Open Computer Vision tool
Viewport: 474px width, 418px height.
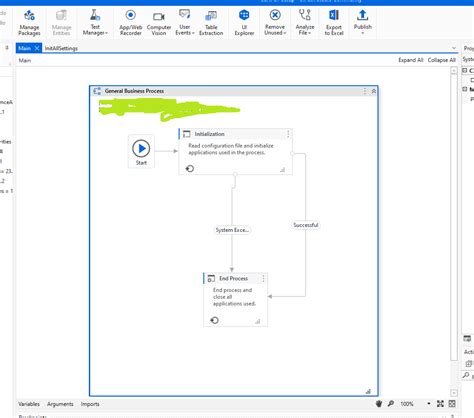coord(159,23)
